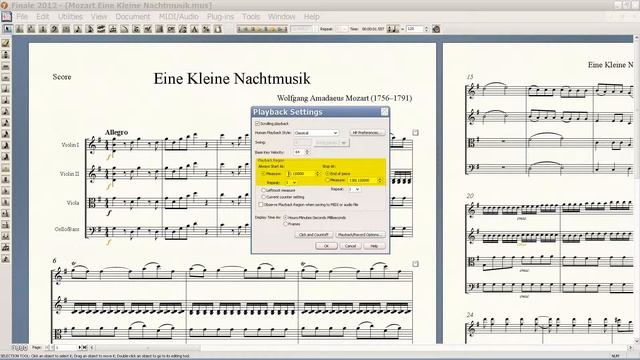Click the tempo value stepper in toolbar
The image size is (640, 360).
coord(427,29)
